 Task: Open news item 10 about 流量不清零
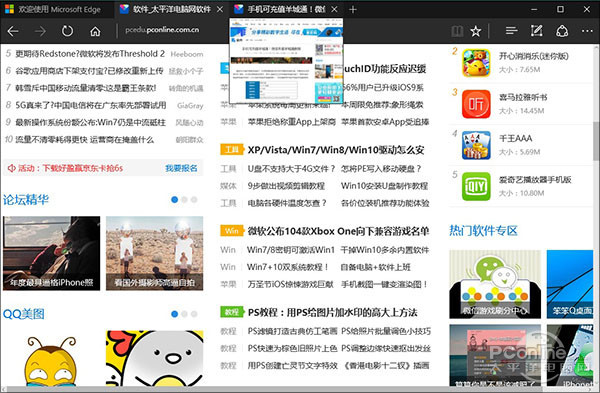[x=84, y=139]
